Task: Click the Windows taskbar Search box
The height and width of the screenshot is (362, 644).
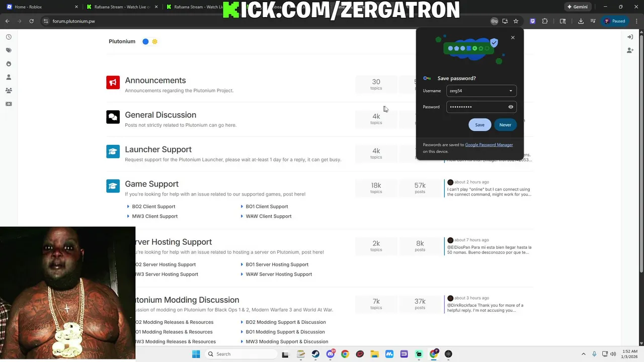Action: click(x=242, y=354)
